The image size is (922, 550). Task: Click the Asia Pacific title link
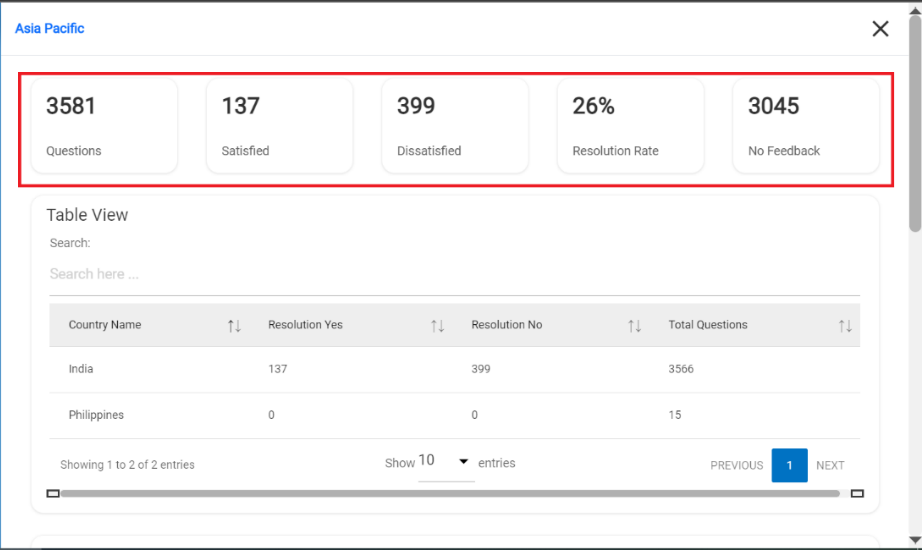coord(49,29)
